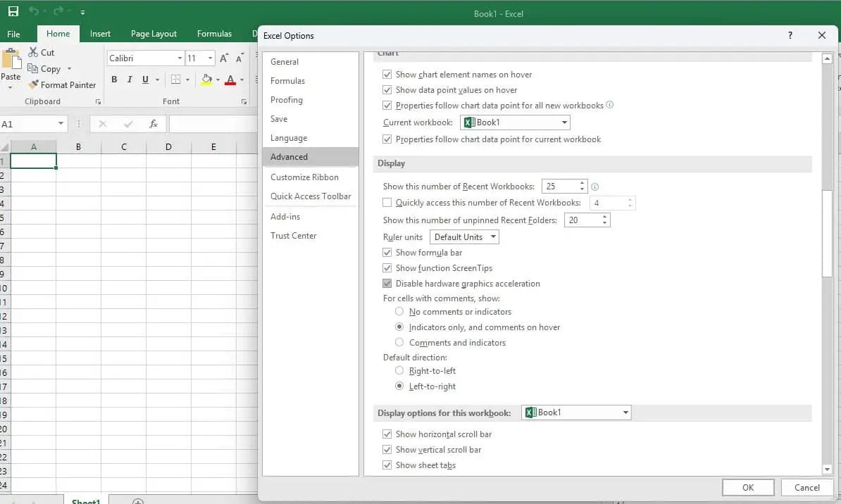The height and width of the screenshot is (504, 841).
Task: Apply underline using the ribbon icon
Action: click(146, 80)
